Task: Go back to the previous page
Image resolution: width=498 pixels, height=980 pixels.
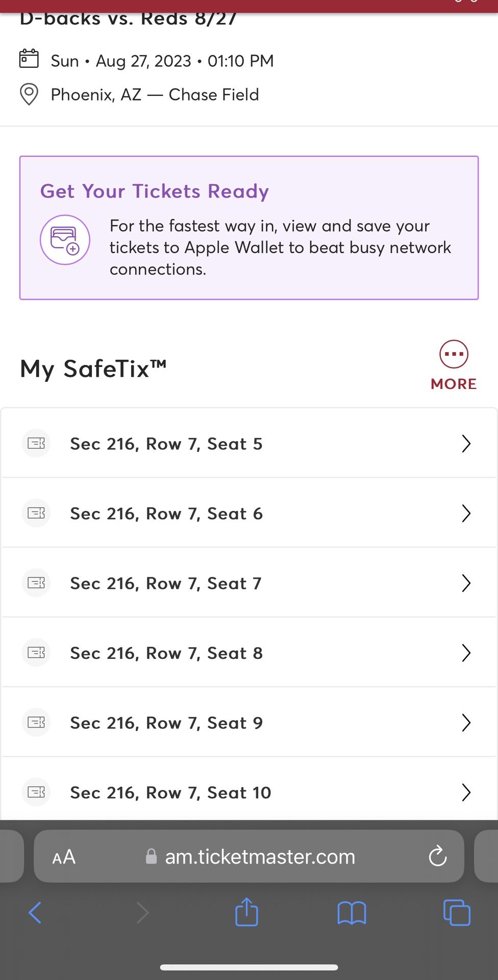Action: [35, 913]
